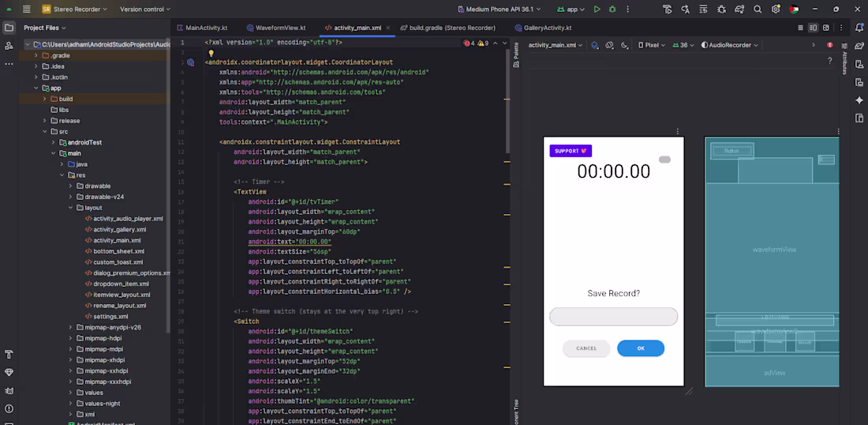The width and height of the screenshot is (868, 425).
Task: Open the app run configuration dropdown
Action: (571, 9)
